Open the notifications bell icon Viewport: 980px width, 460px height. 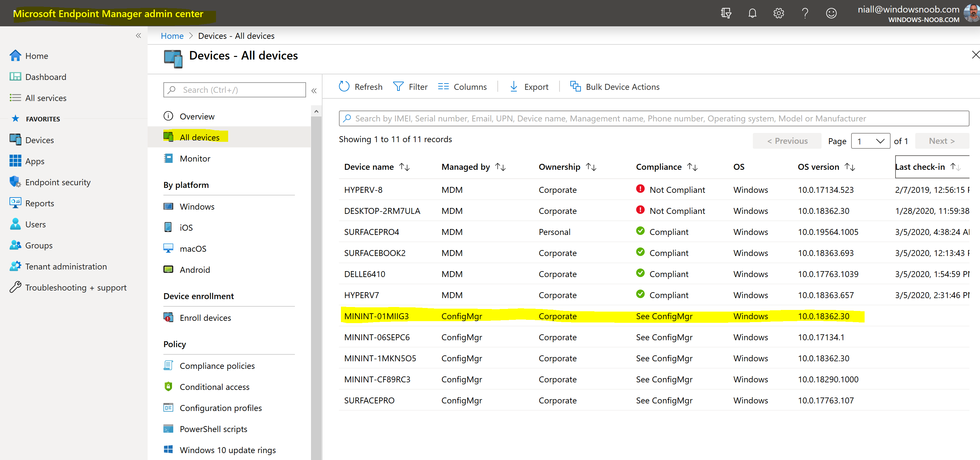point(752,13)
